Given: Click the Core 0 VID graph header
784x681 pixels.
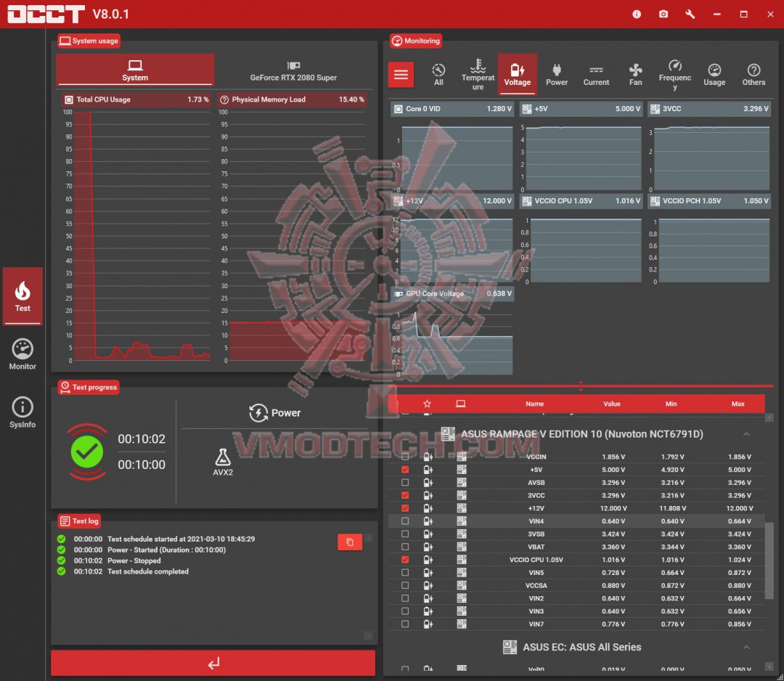Looking at the screenshot, I should 452,108.
